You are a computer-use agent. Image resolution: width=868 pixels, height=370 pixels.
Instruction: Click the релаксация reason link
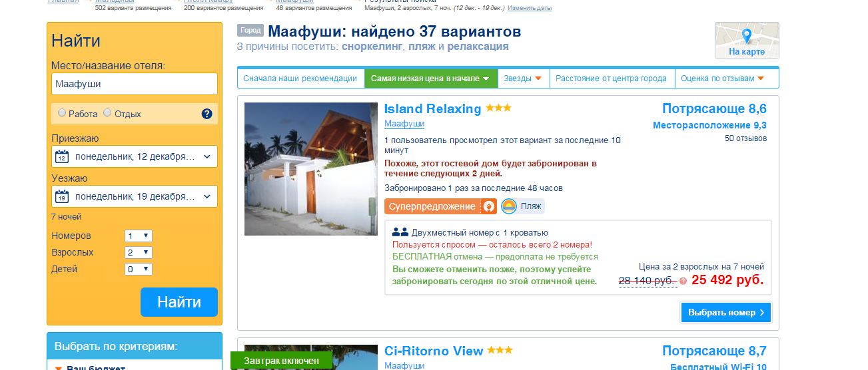478,47
